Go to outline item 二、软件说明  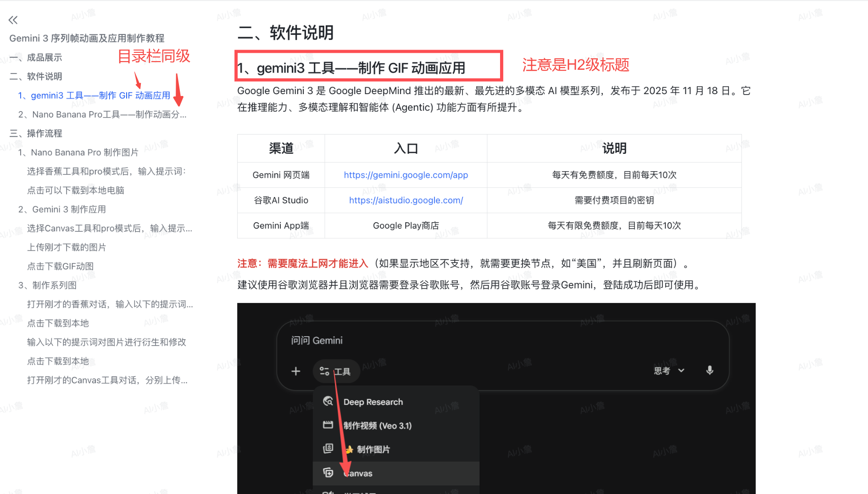coord(36,76)
